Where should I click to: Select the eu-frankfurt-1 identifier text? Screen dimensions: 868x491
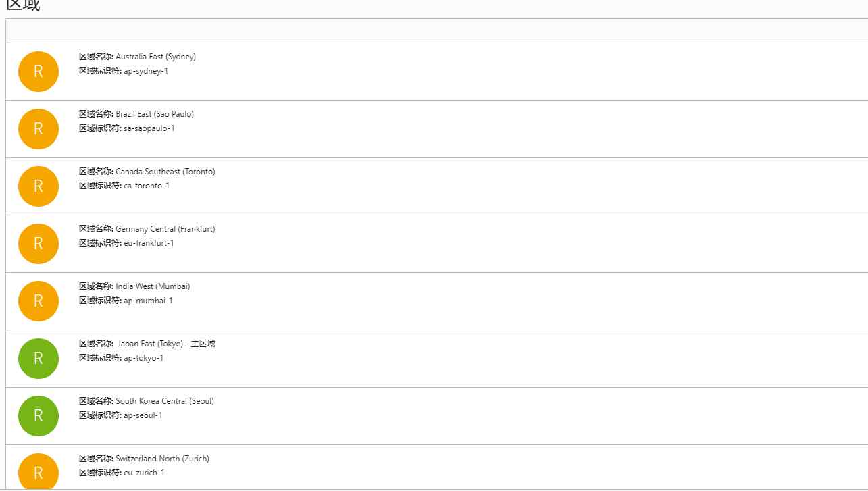pos(149,243)
